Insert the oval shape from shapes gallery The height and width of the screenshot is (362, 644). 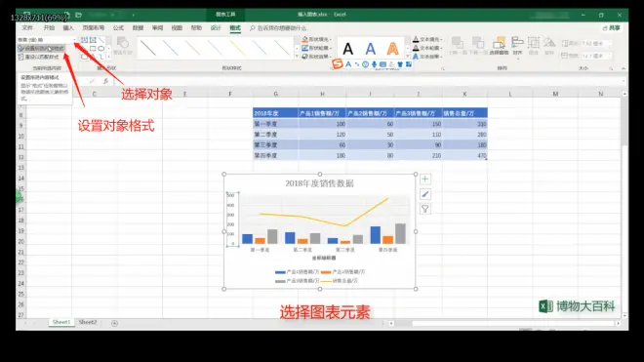click(101, 49)
